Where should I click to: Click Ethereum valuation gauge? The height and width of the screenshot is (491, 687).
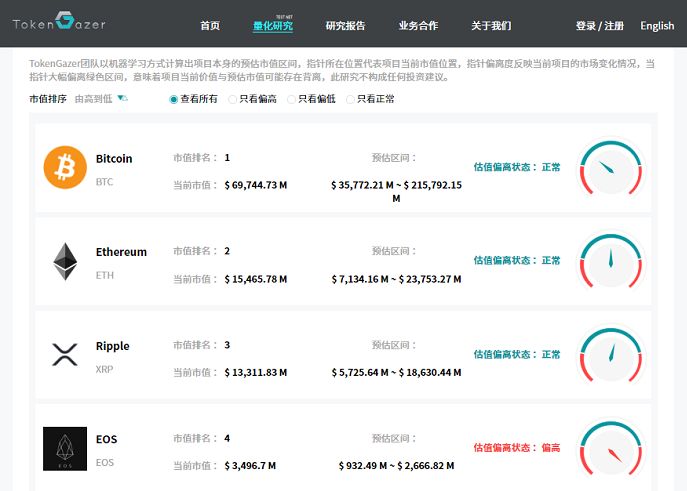point(611,261)
